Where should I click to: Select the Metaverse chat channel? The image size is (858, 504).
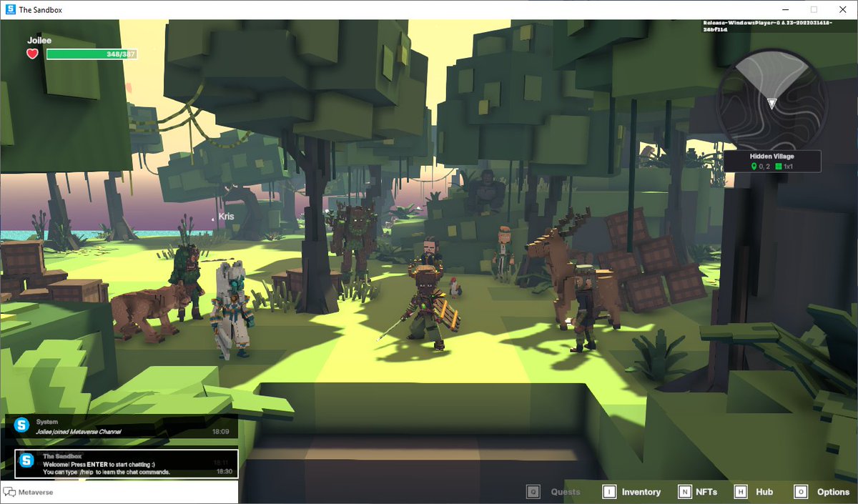[x=36, y=492]
